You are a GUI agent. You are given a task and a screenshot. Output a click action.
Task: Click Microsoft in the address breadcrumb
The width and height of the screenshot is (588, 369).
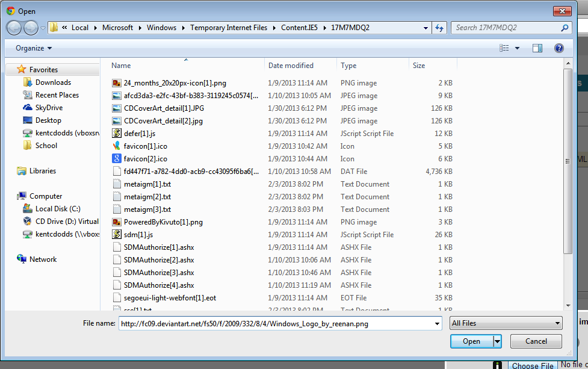(x=118, y=28)
